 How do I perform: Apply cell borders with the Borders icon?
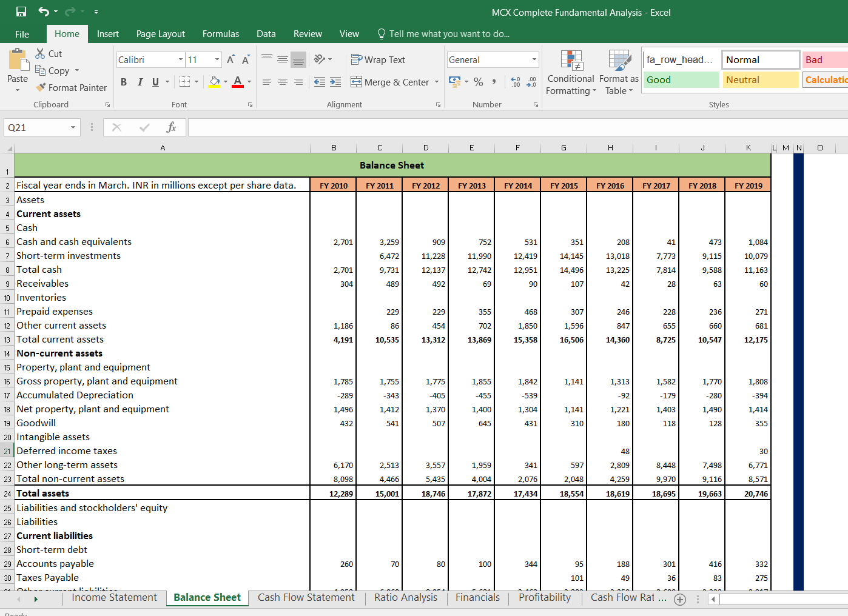[x=185, y=82]
